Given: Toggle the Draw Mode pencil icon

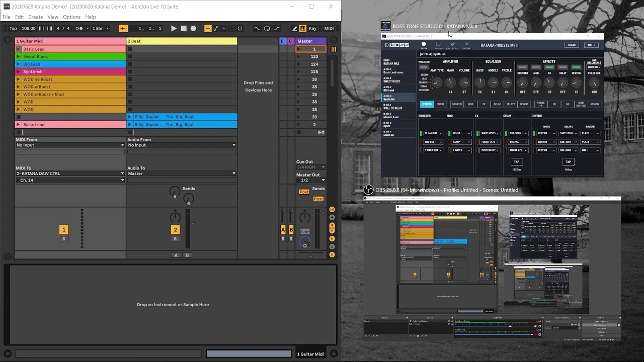Looking at the screenshot, I should 295,29.
